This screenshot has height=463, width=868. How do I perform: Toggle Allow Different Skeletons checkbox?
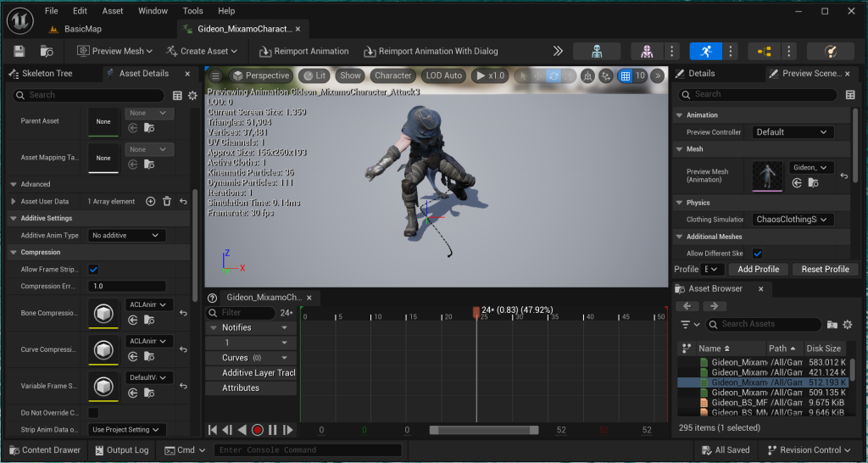pos(757,254)
